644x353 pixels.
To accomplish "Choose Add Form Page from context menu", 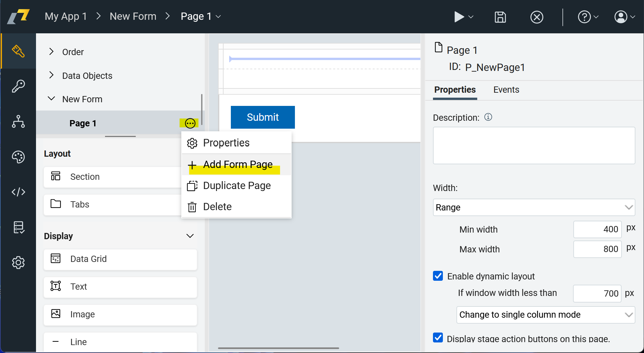I will click(x=237, y=164).
